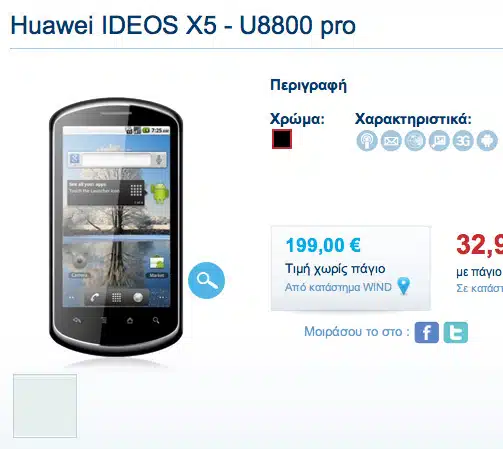Click the 3G feature icon
503x449 pixels.
coord(463,141)
